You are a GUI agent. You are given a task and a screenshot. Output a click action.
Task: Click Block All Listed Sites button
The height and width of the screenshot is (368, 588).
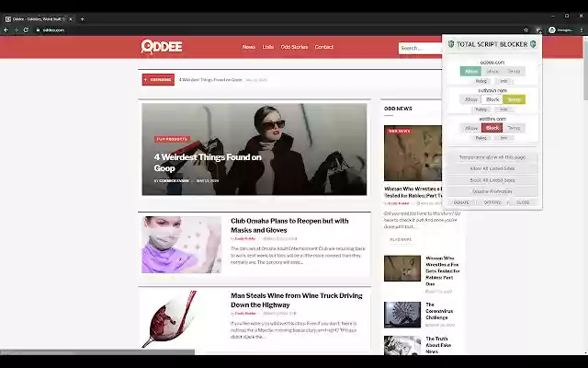click(x=492, y=180)
